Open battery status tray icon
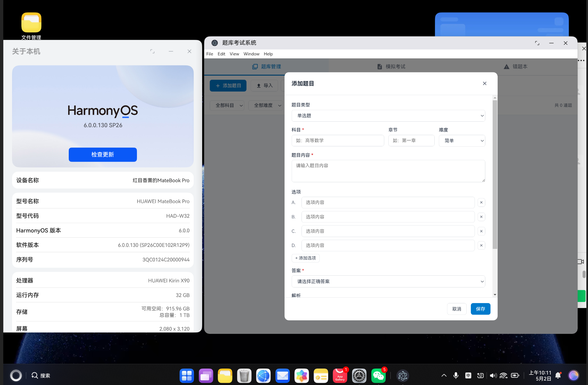The height and width of the screenshot is (385, 588). tap(515, 375)
